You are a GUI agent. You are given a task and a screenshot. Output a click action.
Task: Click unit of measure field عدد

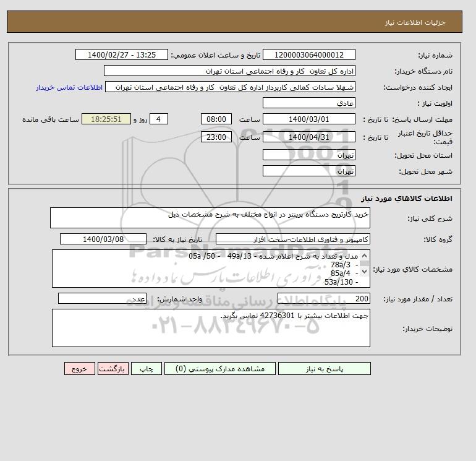[102, 298]
